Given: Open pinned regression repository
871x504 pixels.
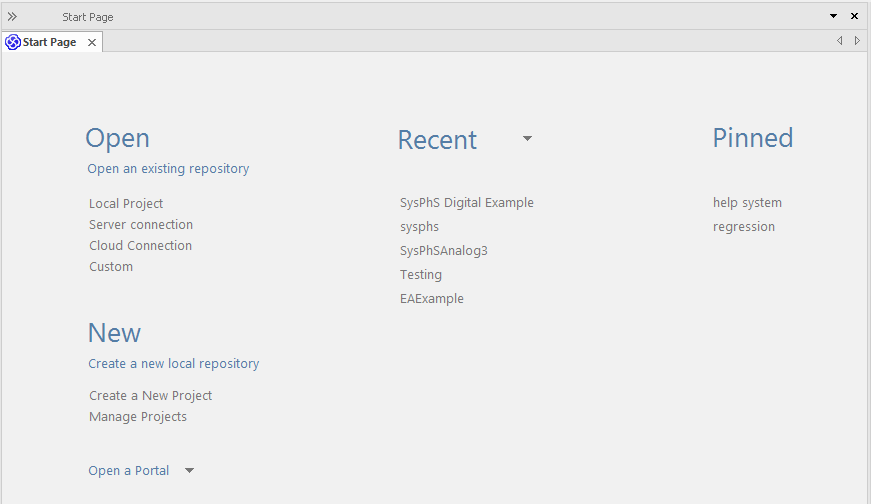Looking at the screenshot, I should (x=744, y=227).
